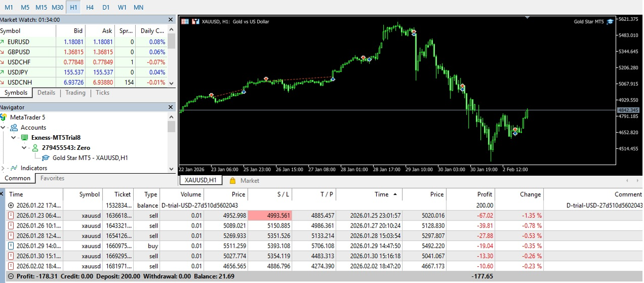The height and width of the screenshot is (283, 644).
Task: Change chart to H4 timeframe
Action: [90, 7]
